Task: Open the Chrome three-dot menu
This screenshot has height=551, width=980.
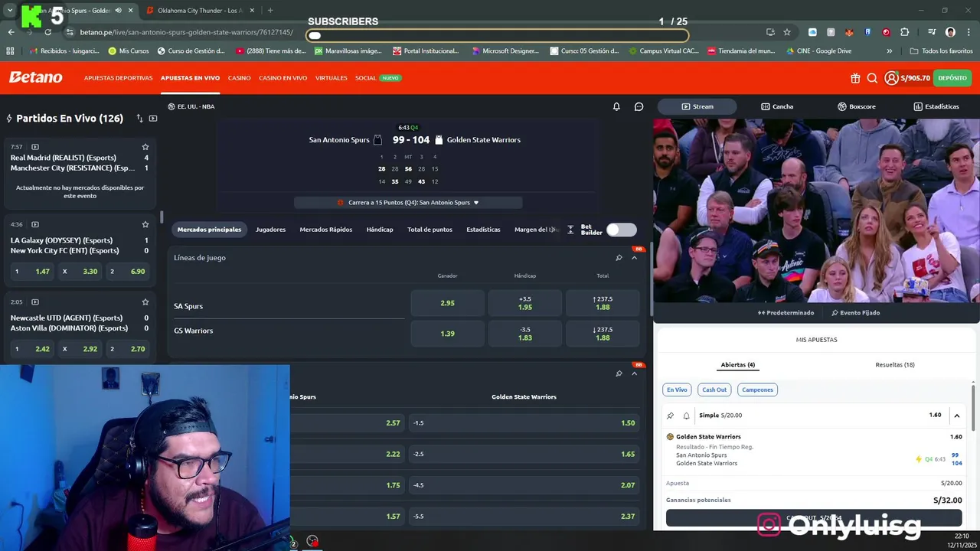Action: click(968, 32)
